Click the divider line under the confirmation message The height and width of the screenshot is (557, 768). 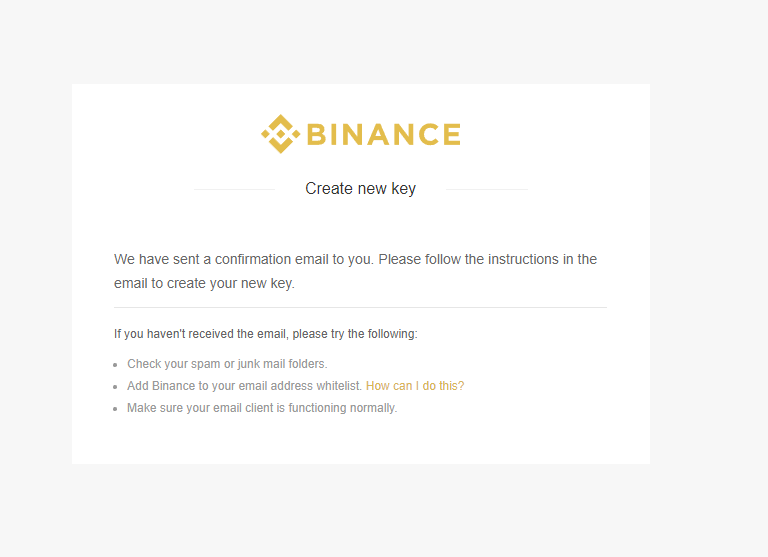pyautogui.click(x=360, y=308)
